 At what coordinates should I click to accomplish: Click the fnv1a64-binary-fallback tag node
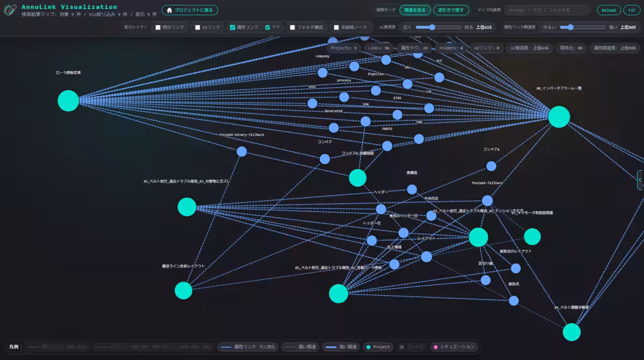pos(241,152)
